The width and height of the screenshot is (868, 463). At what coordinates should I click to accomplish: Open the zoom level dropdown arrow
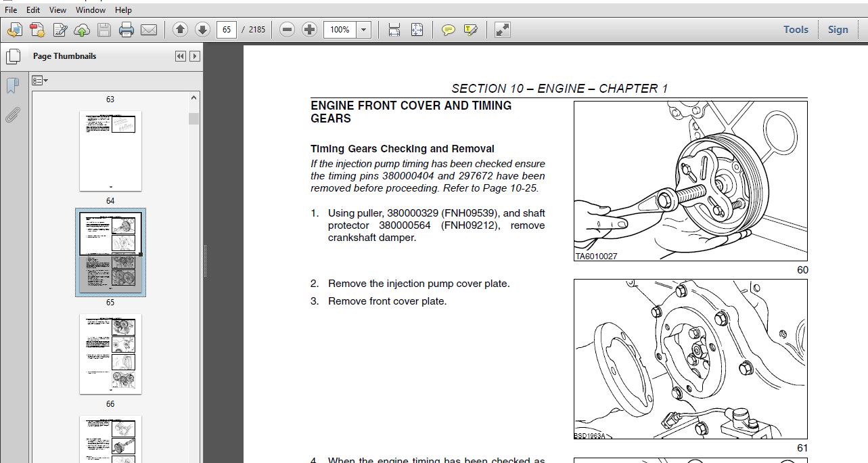(x=364, y=30)
